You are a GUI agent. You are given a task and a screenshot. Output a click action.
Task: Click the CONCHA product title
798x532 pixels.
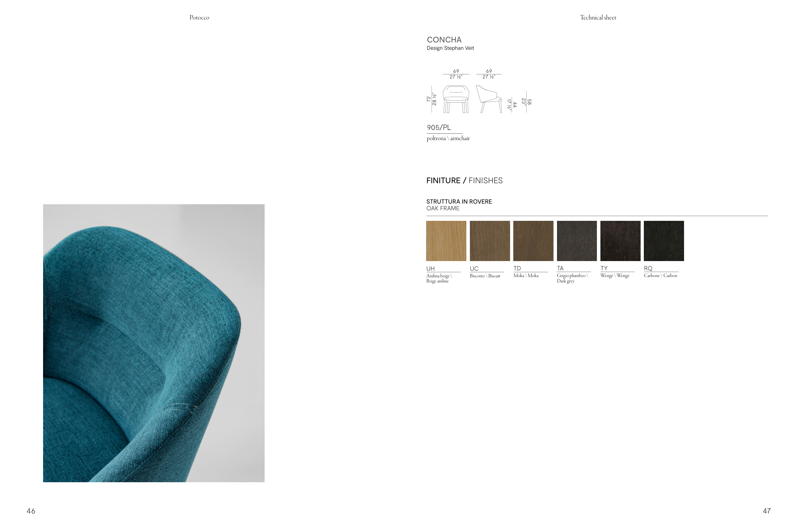coord(444,40)
